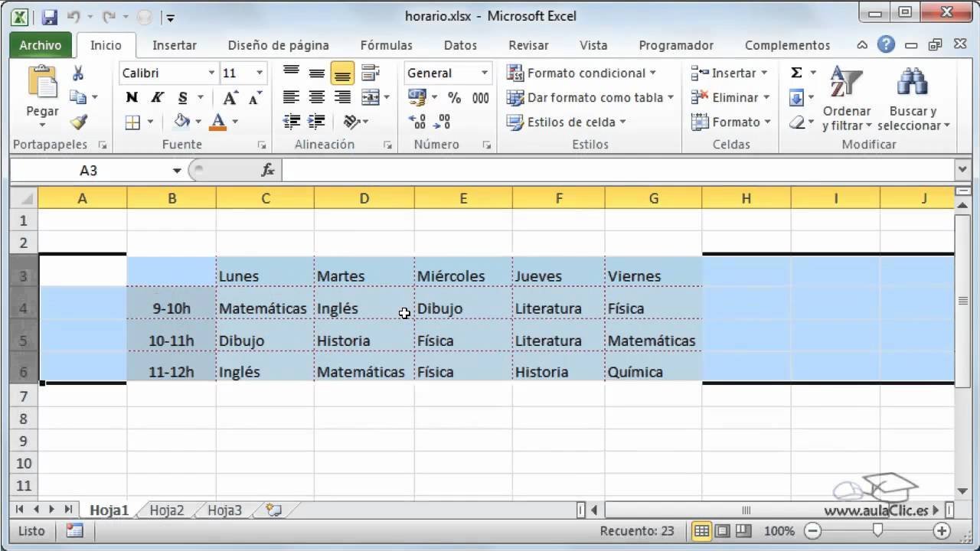Click the Pegar paste icon
Viewport: 980px width, 551px height.
(x=42, y=84)
